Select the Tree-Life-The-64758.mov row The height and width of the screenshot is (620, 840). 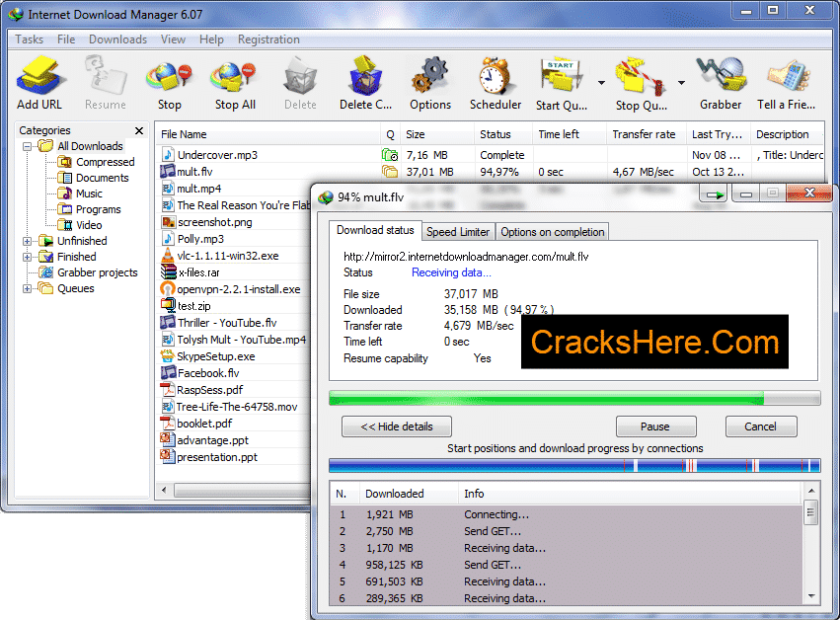(x=236, y=407)
